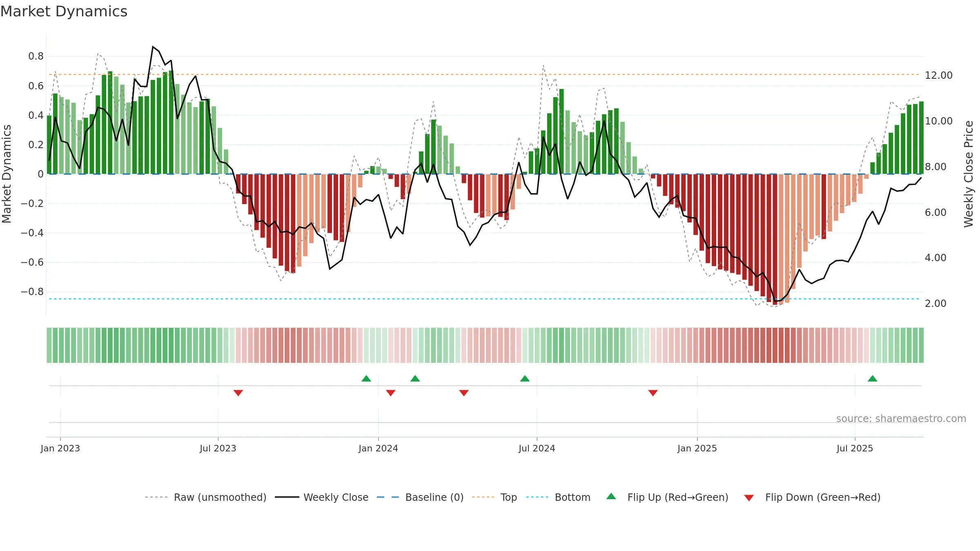Toggle the Flip Down (Green→Red) legend entry
This screenshot has width=980, height=551.
tap(812, 497)
